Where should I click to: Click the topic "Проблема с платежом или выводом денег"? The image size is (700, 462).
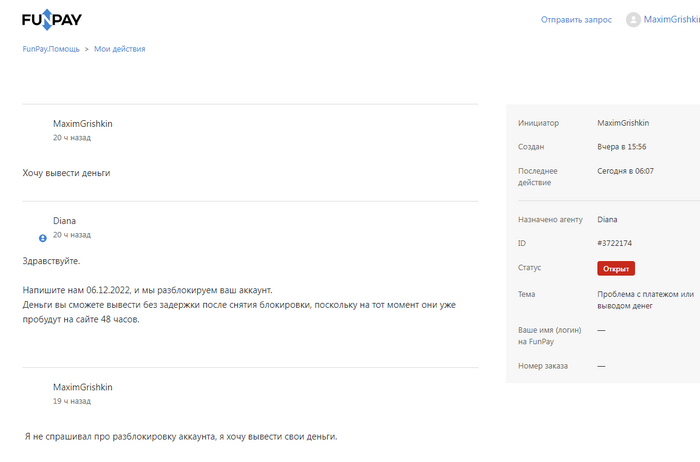pos(645,300)
